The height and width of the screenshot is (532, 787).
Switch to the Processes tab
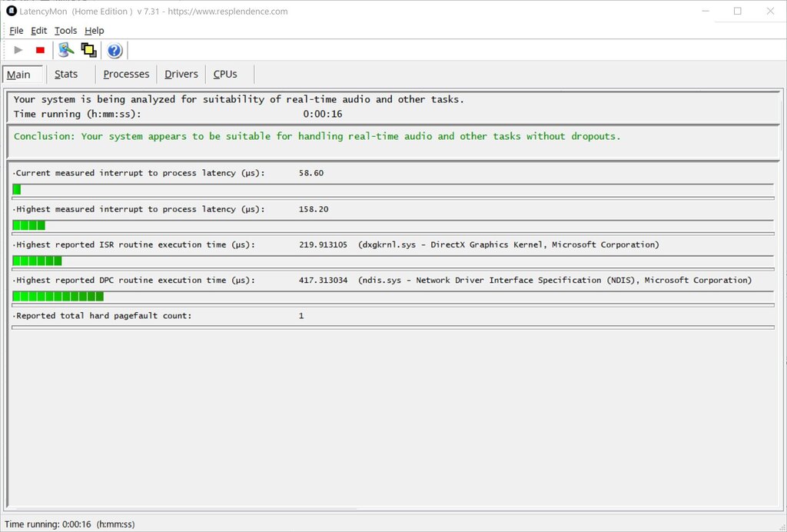pos(126,75)
